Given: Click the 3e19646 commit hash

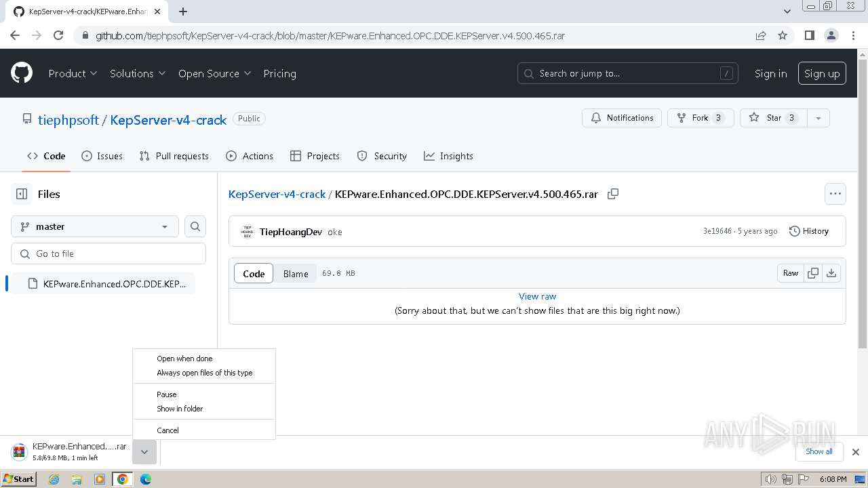Looking at the screenshot, I should point(717,231).
